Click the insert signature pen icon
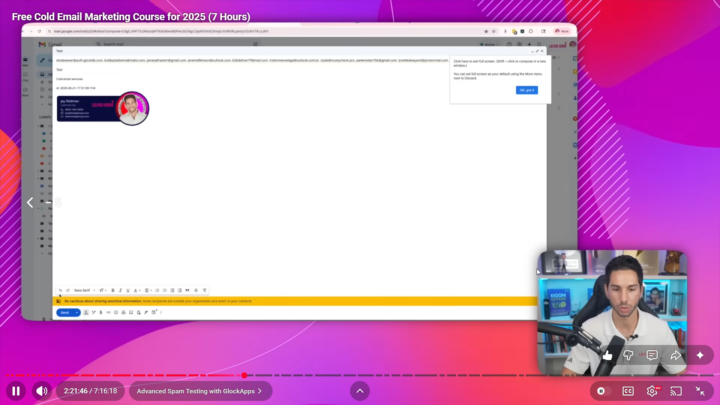Screen dimensions: 720x405 (x=146, y=313)
